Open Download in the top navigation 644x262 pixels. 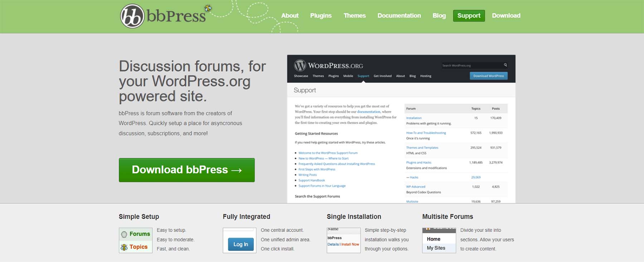tap(506, 16)
